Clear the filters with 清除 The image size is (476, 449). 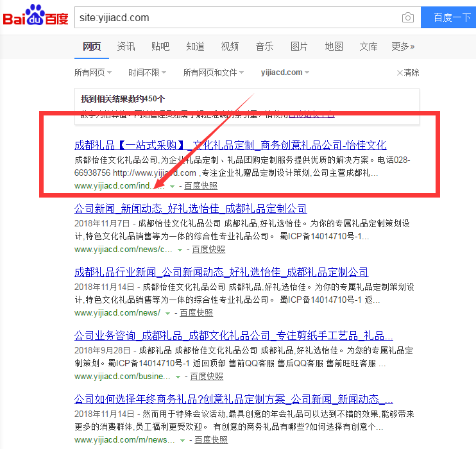tap(408, 72)
